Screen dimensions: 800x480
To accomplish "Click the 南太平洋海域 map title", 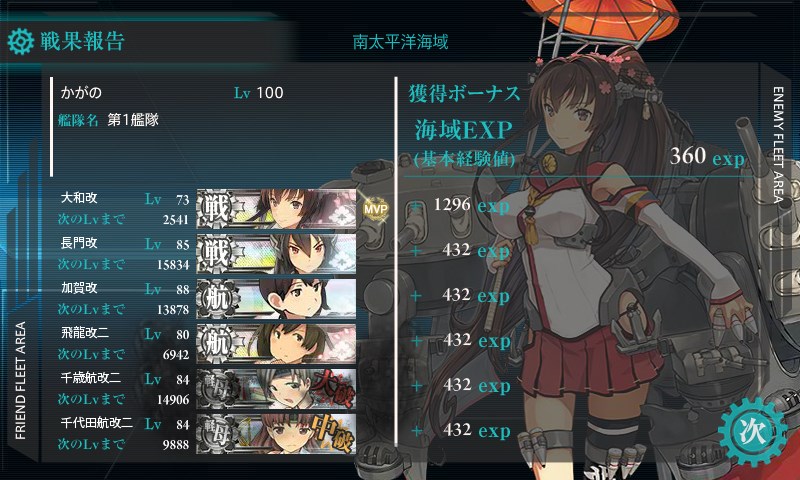I will click(x=400, y=42).
